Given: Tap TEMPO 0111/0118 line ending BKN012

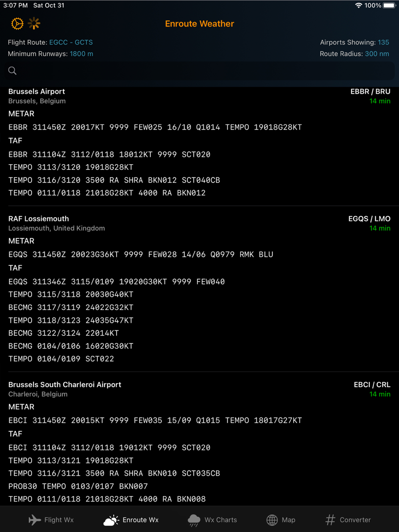Looking at the screenshot, I should pos(107,193).
